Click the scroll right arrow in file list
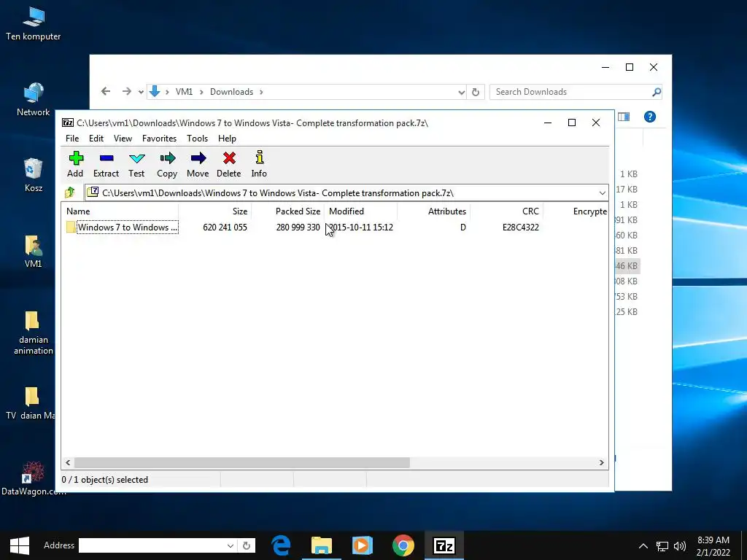This screenshot has width=747, height=560. pyautogui.click(x=601, y=462)
